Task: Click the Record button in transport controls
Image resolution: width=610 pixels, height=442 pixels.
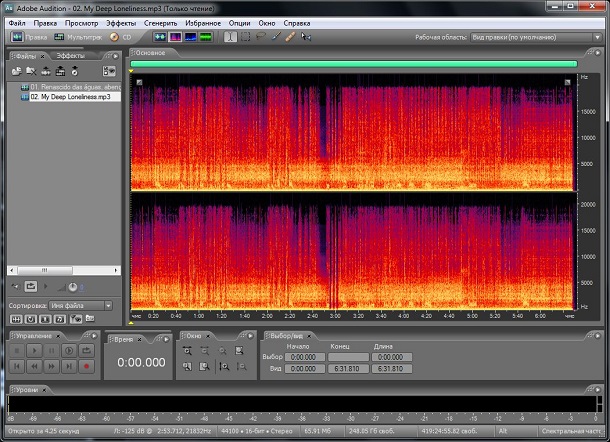Action: (x=86, y=367)
